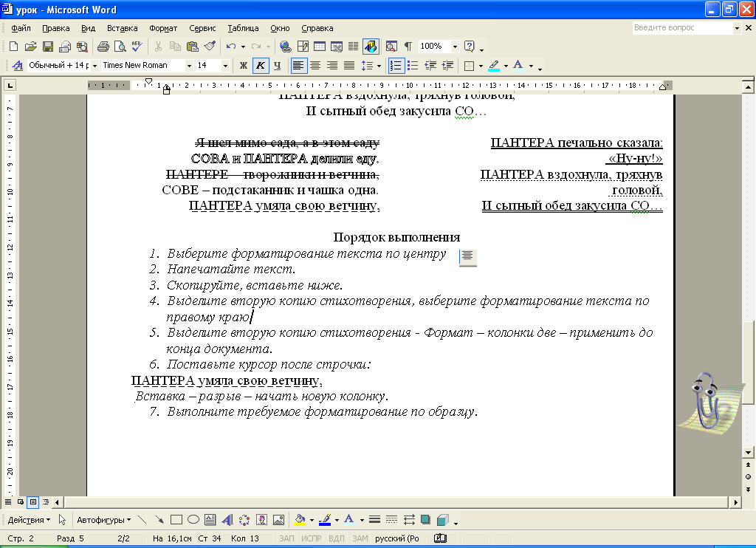The height and width of the screenshot is (548, 756).
Task: Run spelling check ABC icon
Action: click(137, 47)
